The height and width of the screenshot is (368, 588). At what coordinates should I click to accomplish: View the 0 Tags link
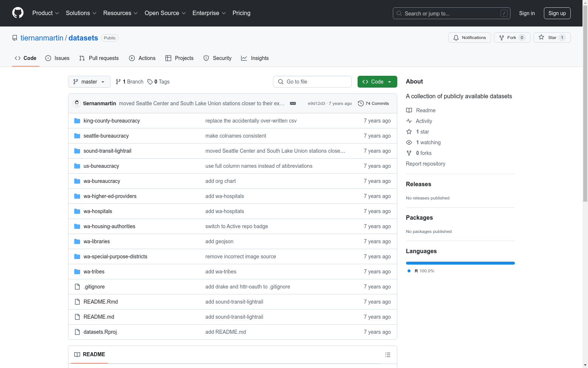coord(158,82)
